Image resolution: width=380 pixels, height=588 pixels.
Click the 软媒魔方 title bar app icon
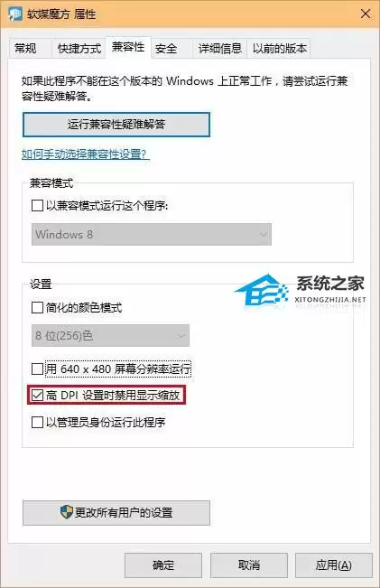(15, 14)
